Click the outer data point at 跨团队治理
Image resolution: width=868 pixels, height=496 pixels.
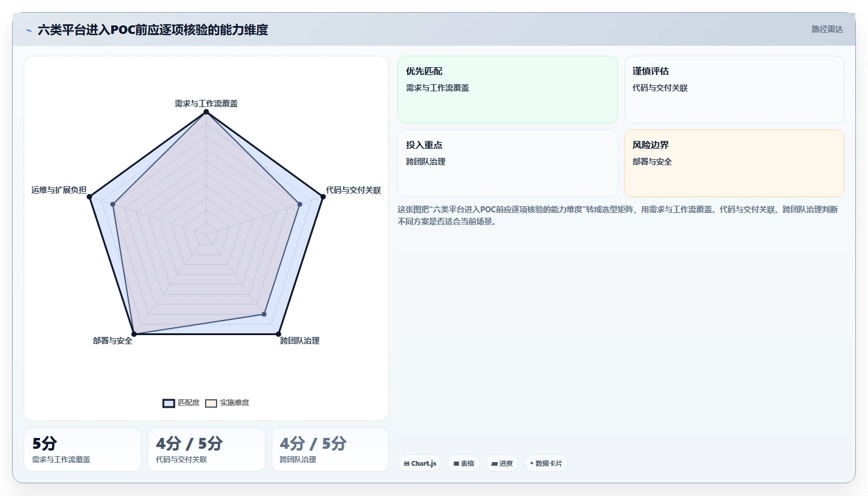point(278,334)
